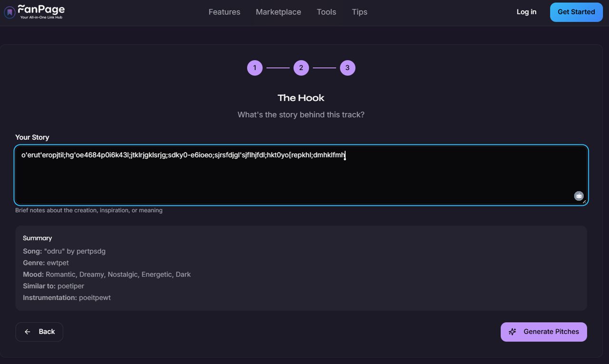The image size is (609, 364).
Task: Click the Your Story field label
Action: pos(32,137)
